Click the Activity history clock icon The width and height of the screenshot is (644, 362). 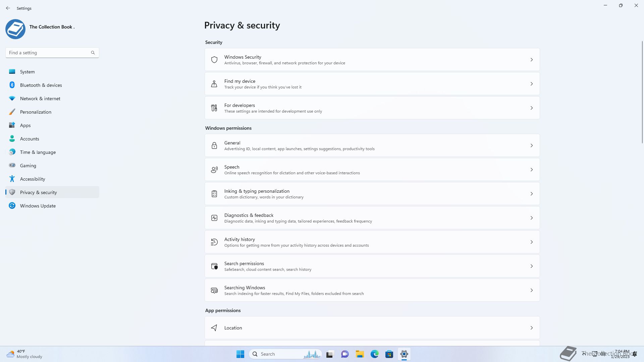214,242
